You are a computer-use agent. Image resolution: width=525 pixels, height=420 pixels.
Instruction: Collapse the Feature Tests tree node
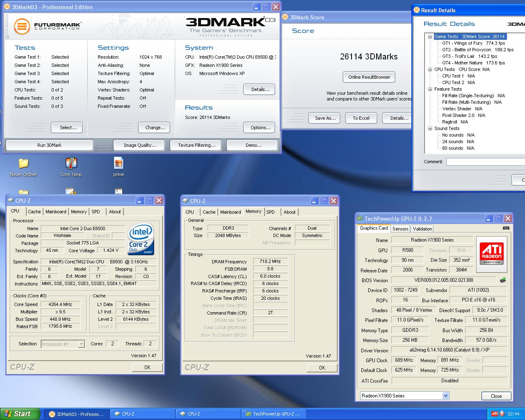[x=430, y=89]
